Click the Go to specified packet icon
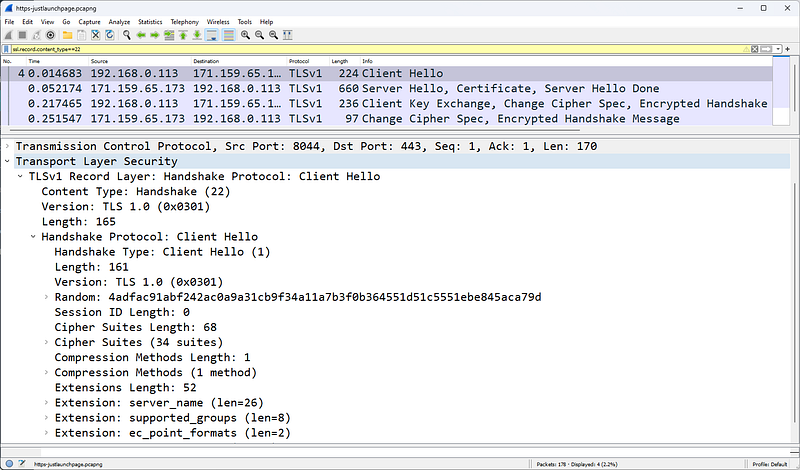Viewport: 800px width, 470px height. pyautogui.click(x=169, y=35)
